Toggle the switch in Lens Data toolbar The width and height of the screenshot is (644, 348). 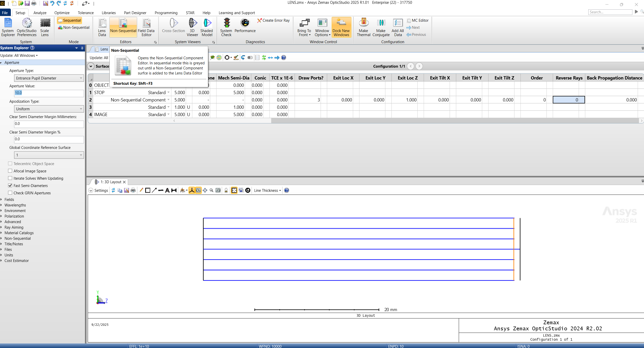point(250,58)
